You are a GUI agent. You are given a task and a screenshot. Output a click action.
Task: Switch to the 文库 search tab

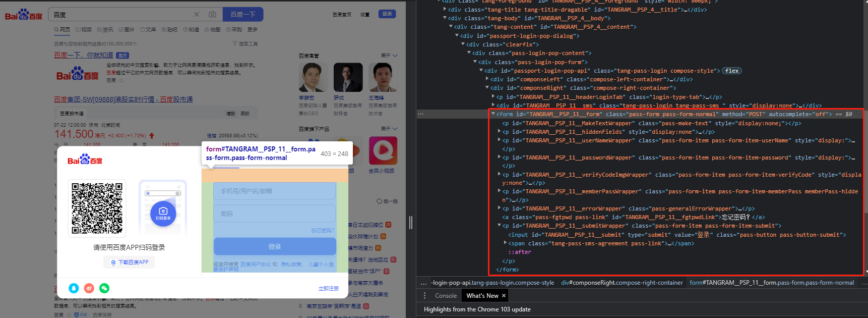coord(148,30)
